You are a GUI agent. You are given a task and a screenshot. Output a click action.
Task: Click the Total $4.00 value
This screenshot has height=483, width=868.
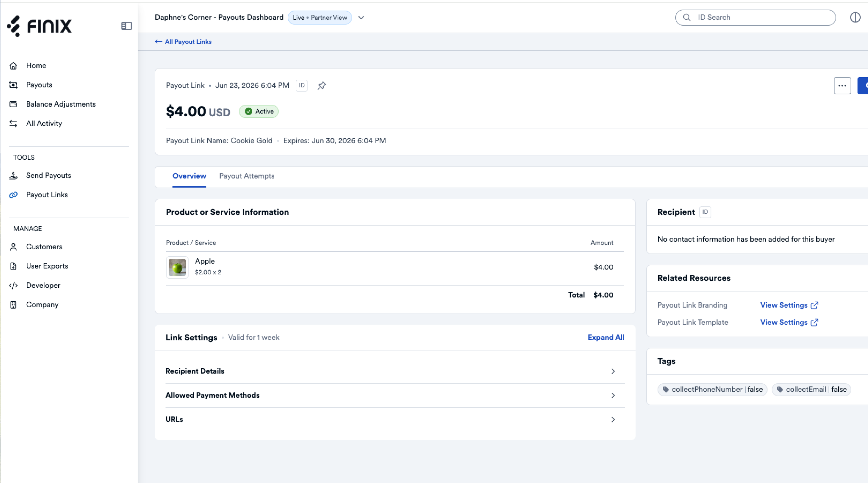click(603, 295)
